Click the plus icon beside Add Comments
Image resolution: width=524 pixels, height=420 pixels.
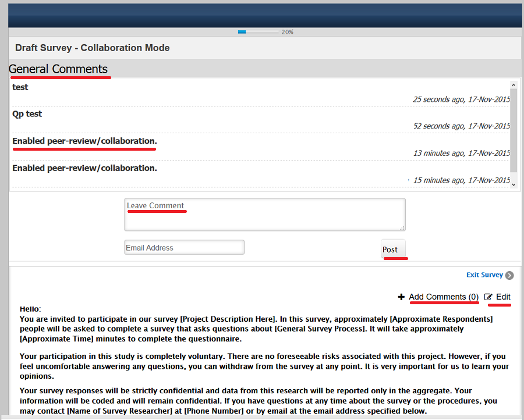(x=401, y=297)
